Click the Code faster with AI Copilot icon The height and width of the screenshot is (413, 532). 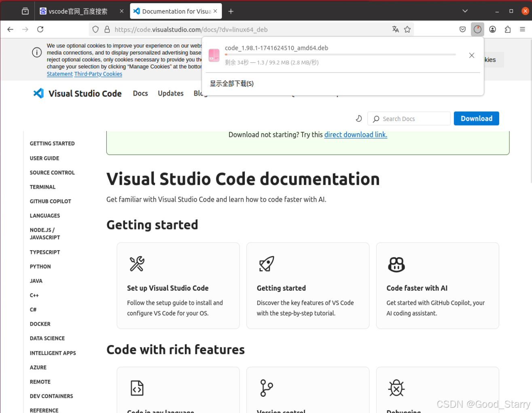(x=396, y=264)
